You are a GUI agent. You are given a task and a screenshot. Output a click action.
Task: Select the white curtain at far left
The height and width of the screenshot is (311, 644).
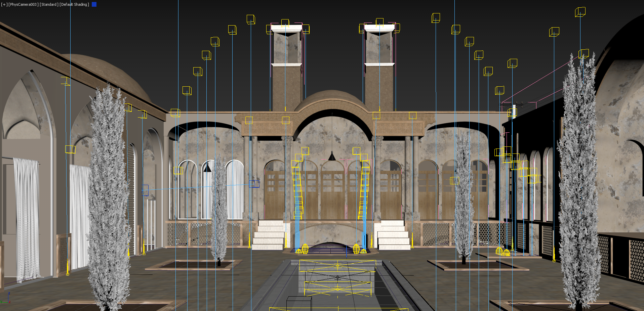pyautogui.click(x=26, y=218)
